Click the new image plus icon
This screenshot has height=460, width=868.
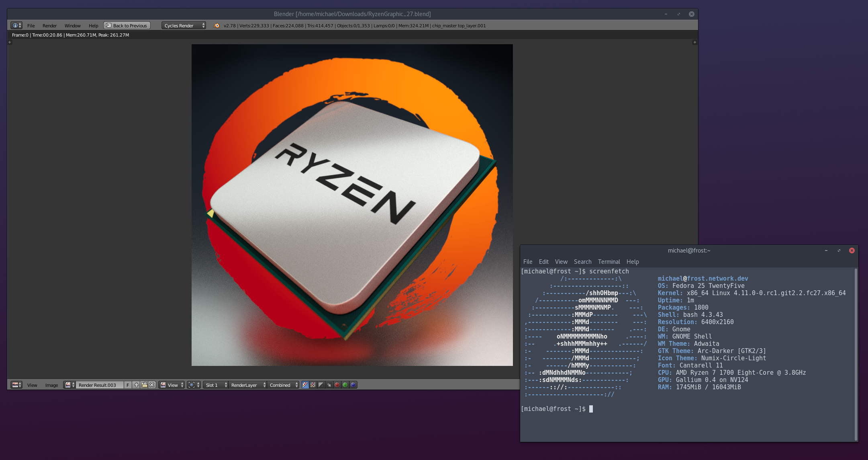(137, 385)
